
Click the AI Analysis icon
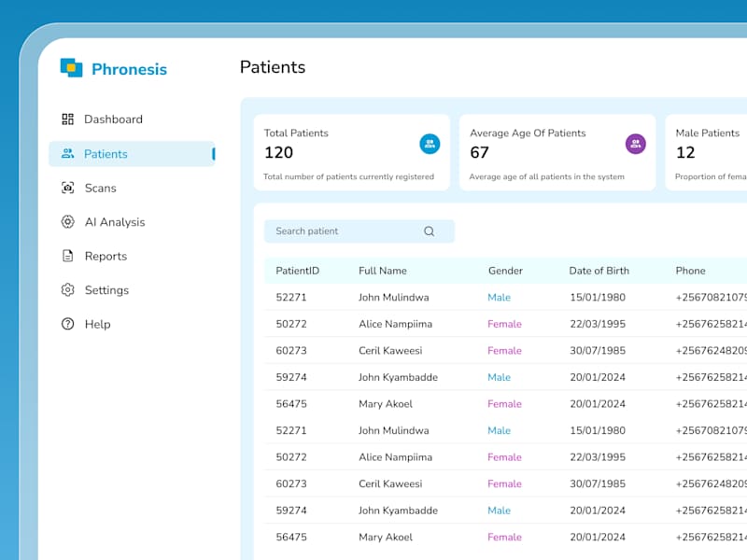(67, 222)
